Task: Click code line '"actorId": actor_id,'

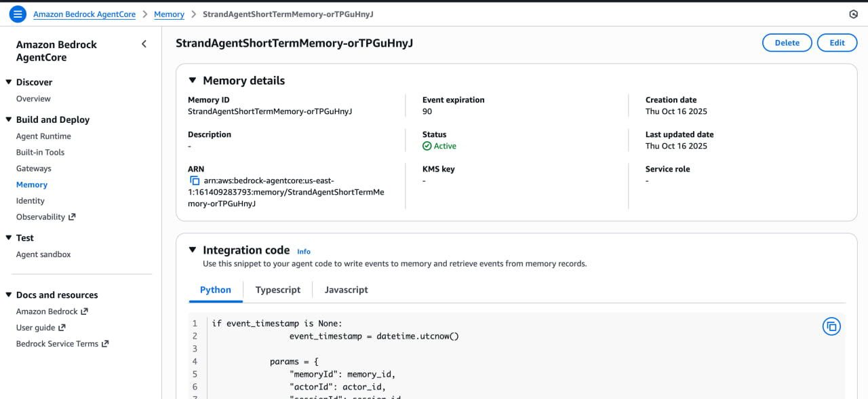Action: click(x=337, y=387)
